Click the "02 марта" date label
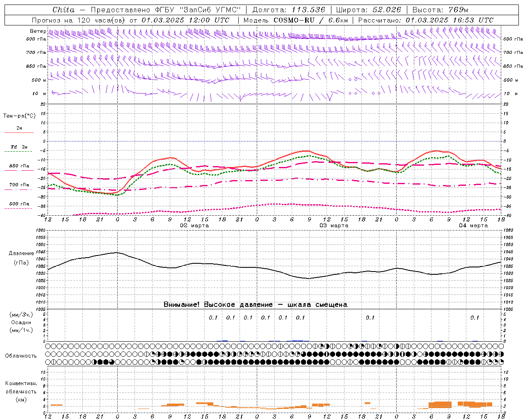525x420 pixels. click(194, 226)
